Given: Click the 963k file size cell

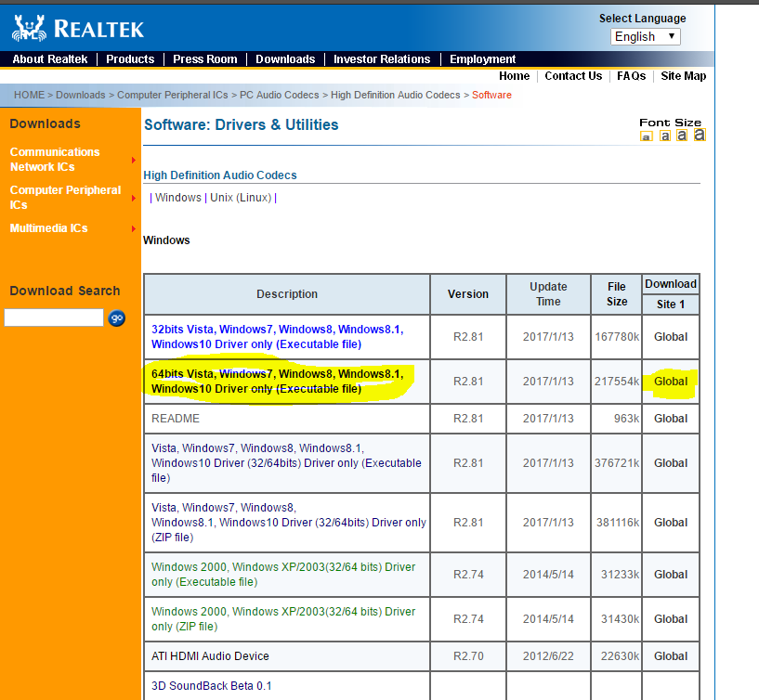Looking at the screenshot, I should 617,419.
